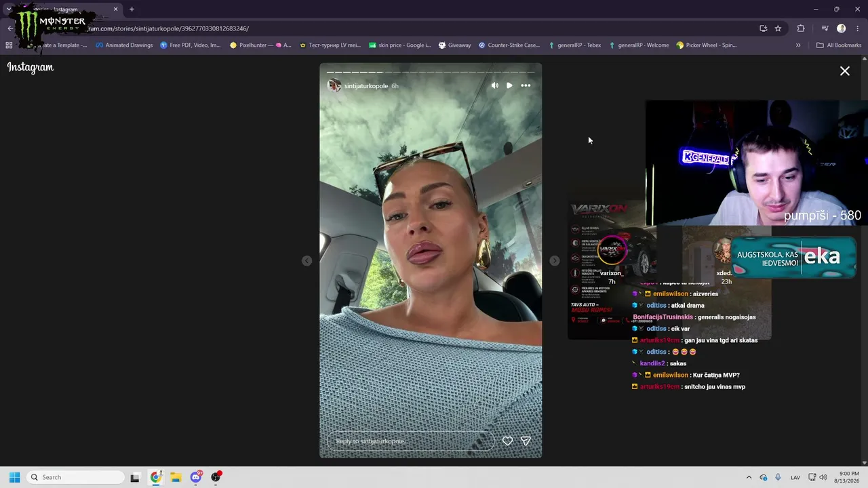The image size is (868, 488).
Task: Click the Windows taskbar Search box
Action: [74, 477]
